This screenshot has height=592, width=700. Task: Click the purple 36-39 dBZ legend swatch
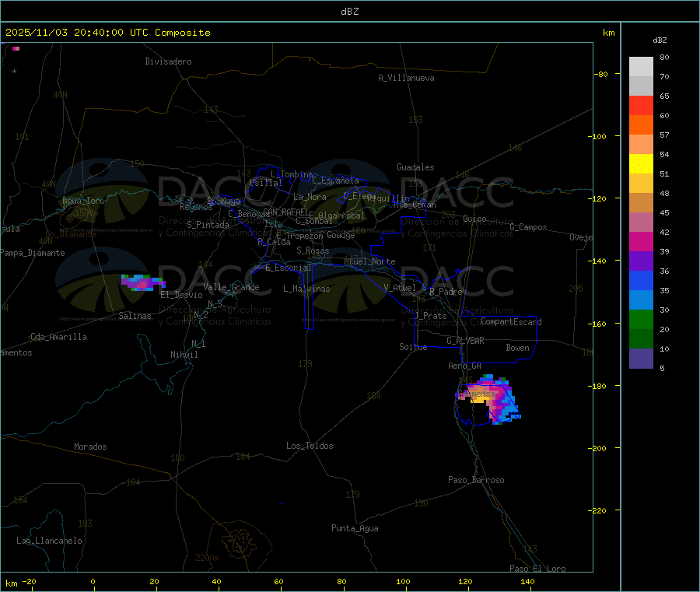tap(641, 261)
